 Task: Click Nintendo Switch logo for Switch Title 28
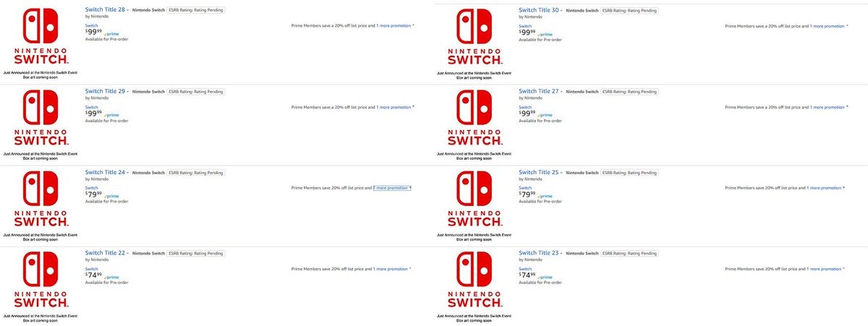tap(41, 36)
